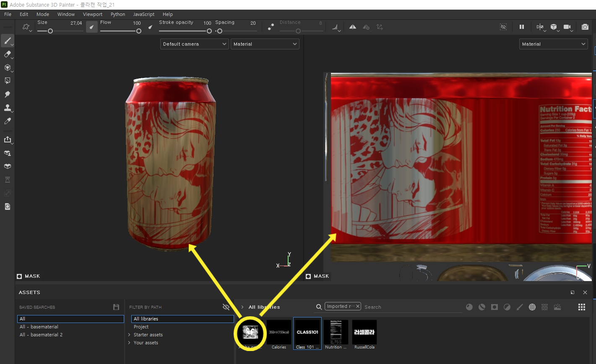Select the Projection tool

point(7,67)
